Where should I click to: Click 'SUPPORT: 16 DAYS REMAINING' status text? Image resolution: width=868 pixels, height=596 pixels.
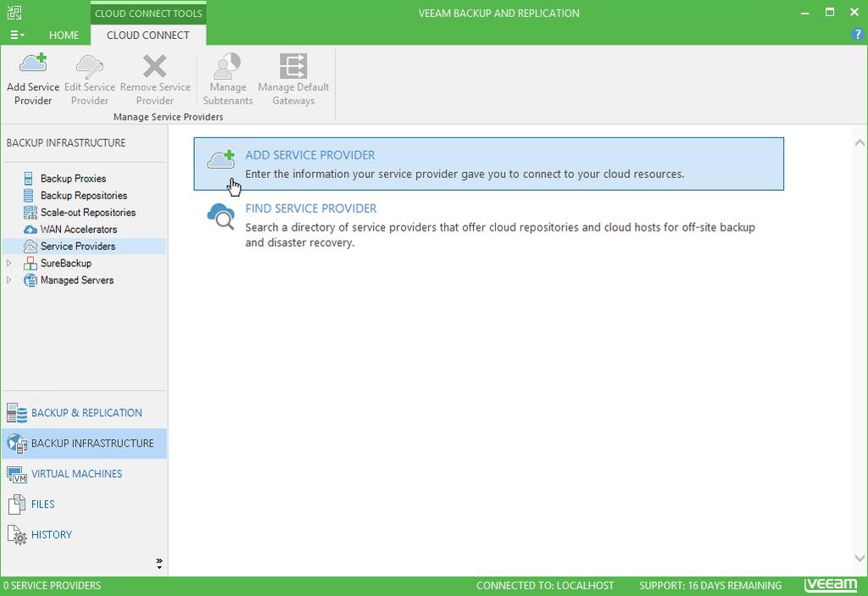click(710, 586)
